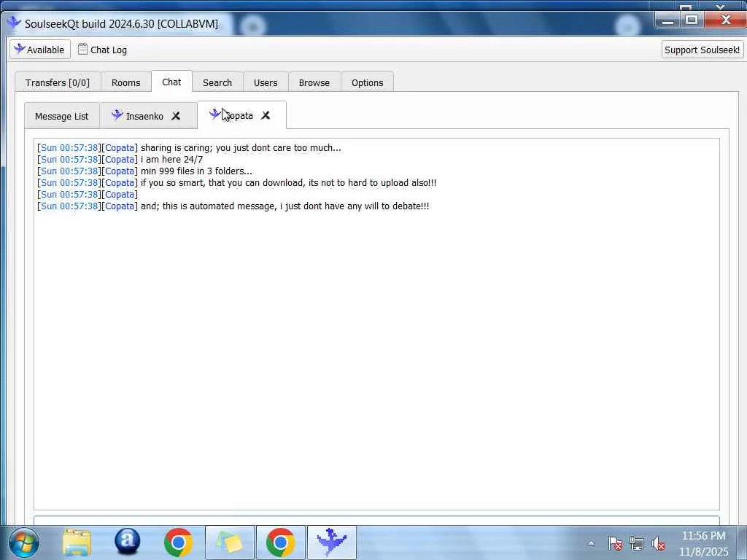The image size is (747, 560).
Task: Switch to Insaenko chat tab
Action: [x=144, y=116]
